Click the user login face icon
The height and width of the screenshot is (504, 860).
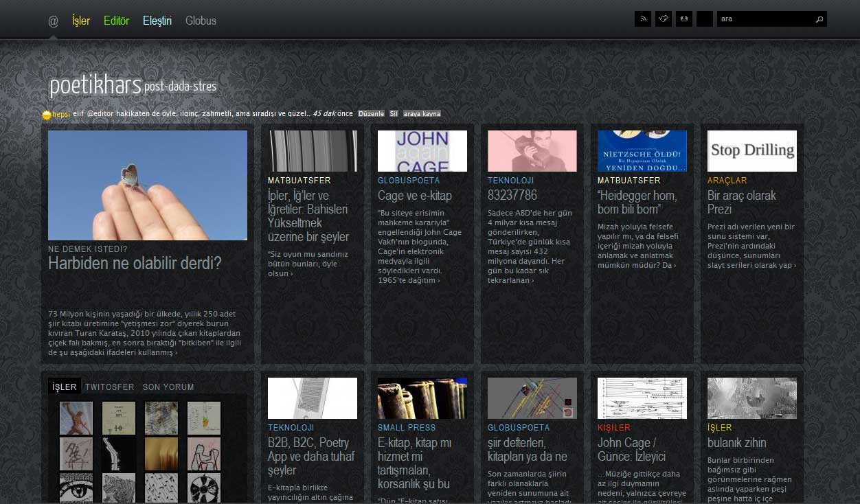coord(684,19)
